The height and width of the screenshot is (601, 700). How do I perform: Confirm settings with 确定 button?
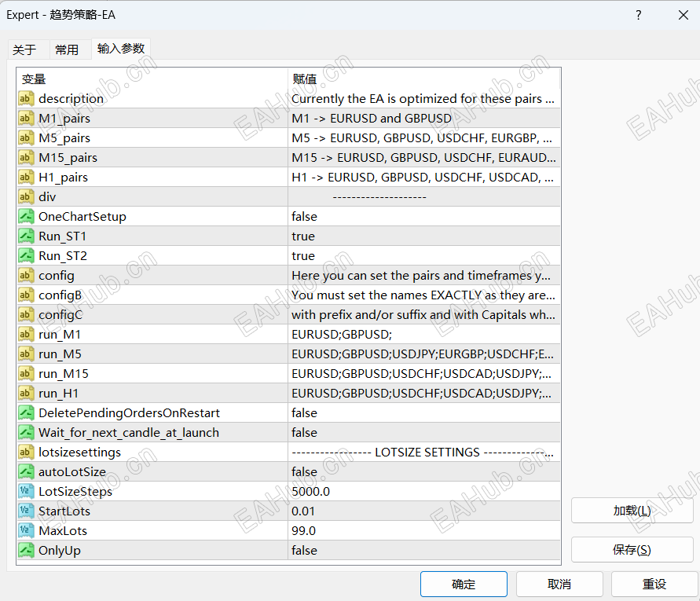coord(464,584)
